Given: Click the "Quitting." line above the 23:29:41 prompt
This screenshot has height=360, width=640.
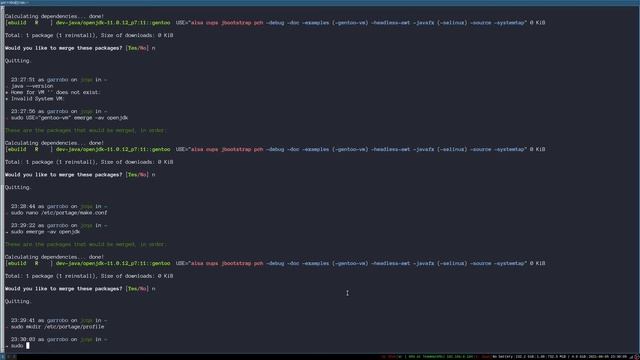Looking at the screenshot, I should pyautogui.click(x=18, y=301).
